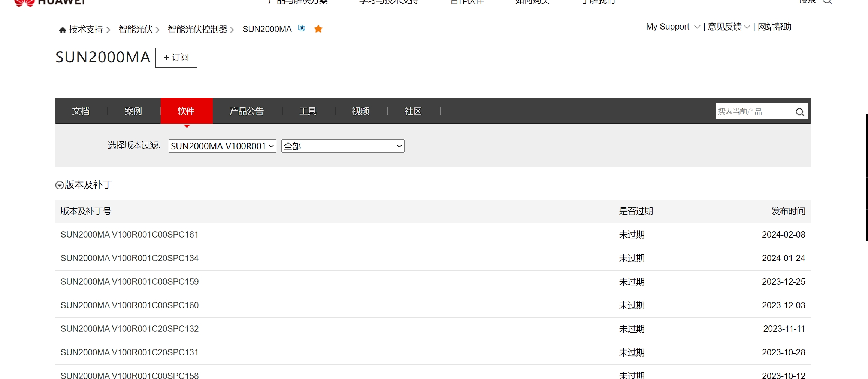This screenshot has height=379, width=868.
Task: Open the 全部 filter dropdown
Action: [343, 146]
